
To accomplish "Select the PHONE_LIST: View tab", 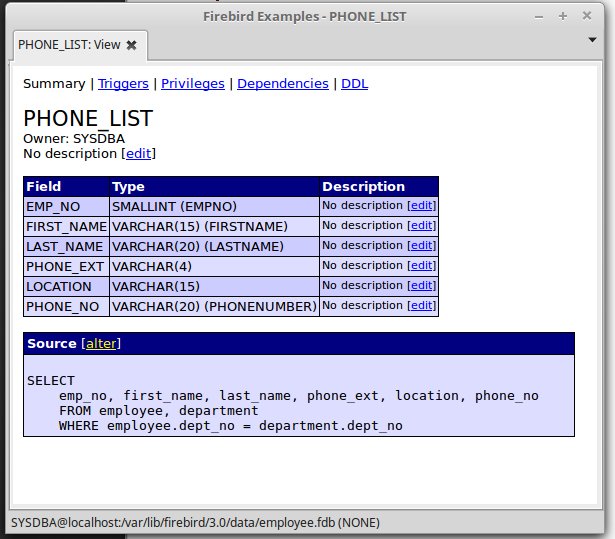I will [x=69, y=45].
